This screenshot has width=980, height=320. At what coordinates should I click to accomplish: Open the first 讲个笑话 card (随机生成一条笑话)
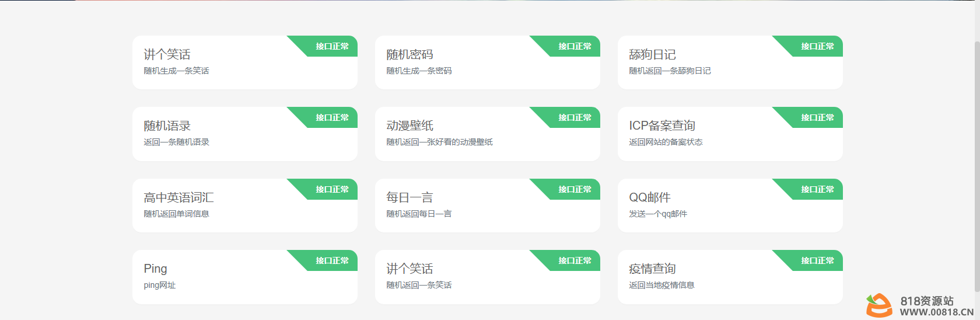245,62
